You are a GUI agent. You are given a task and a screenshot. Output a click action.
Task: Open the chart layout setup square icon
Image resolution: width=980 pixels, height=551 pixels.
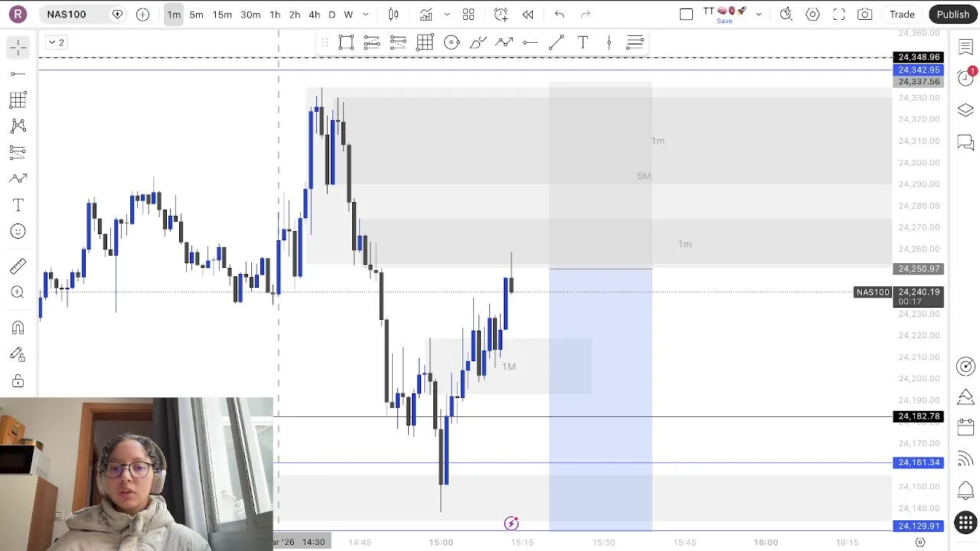[x=686, y=15]
